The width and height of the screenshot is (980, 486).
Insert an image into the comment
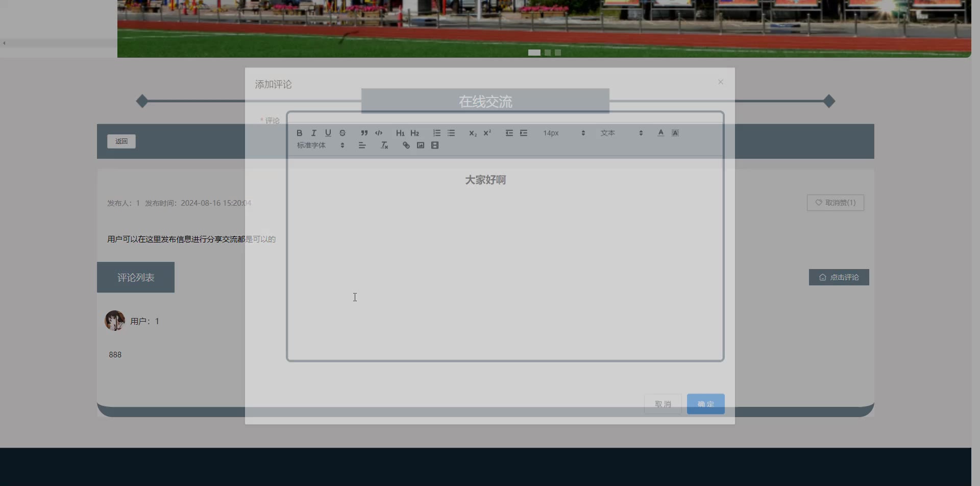(421, 145)
